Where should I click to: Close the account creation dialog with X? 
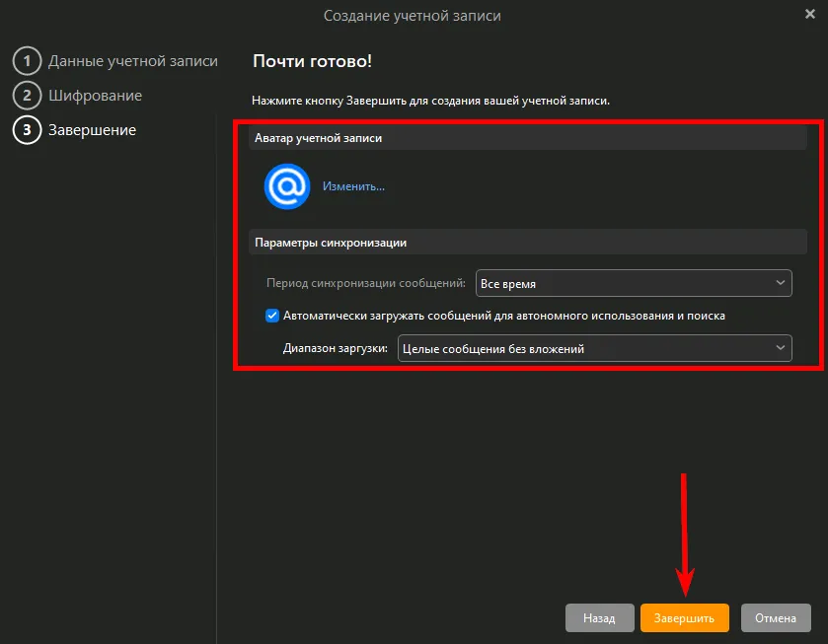809,14
